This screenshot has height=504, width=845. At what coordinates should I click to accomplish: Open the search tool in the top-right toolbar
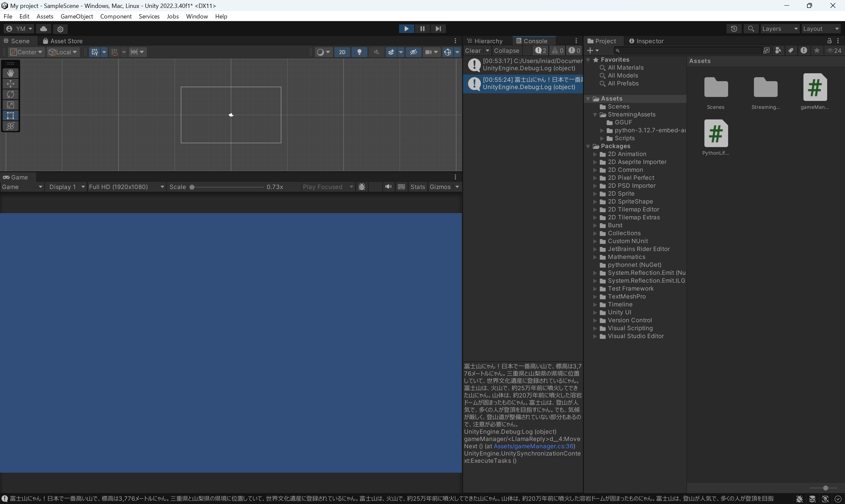point(751,28)
